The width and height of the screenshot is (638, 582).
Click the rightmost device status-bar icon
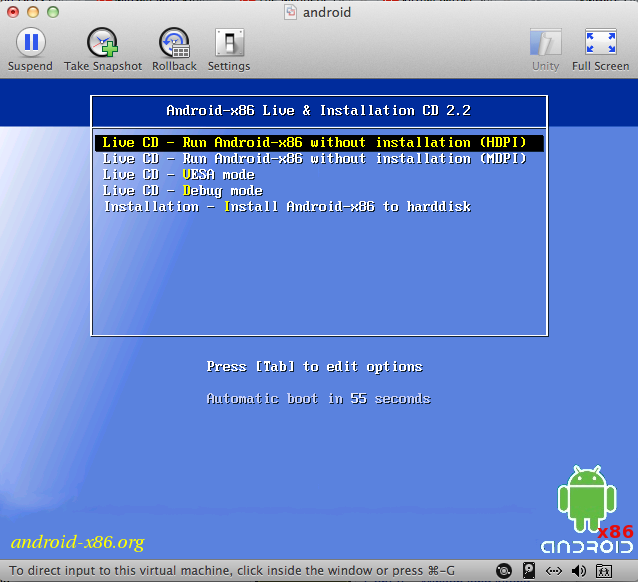click(604, 571)
